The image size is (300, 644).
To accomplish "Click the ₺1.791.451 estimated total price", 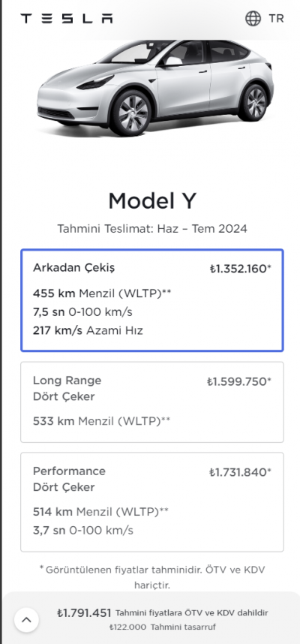I will pos(84,612).
